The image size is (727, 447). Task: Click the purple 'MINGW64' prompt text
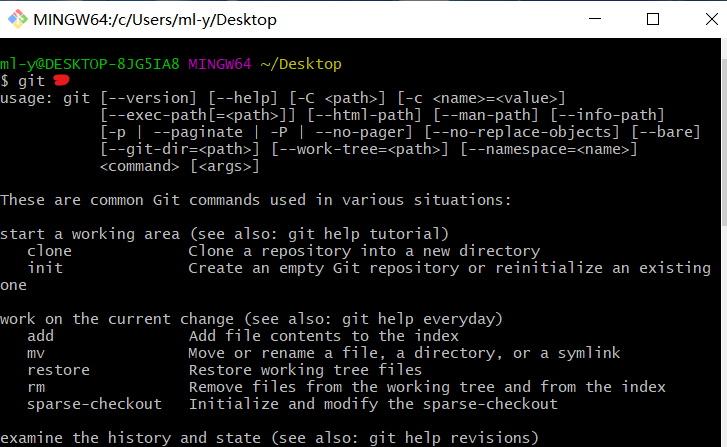(x=220, y=64)
